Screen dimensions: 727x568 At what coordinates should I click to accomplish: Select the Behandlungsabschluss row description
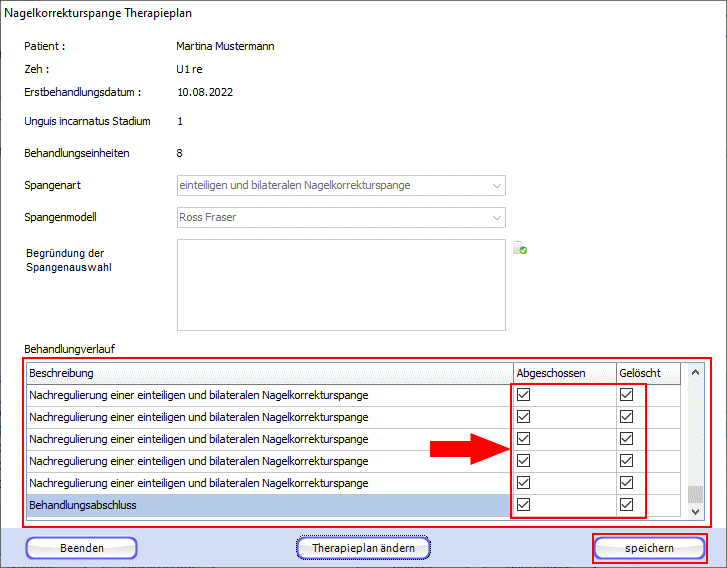[268, 505]
